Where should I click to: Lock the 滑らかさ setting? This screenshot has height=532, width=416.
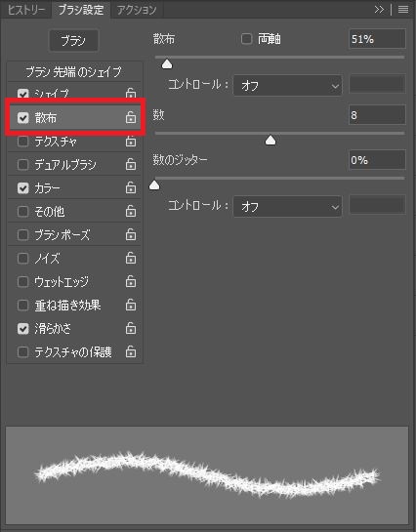click(x=131, y=328)
